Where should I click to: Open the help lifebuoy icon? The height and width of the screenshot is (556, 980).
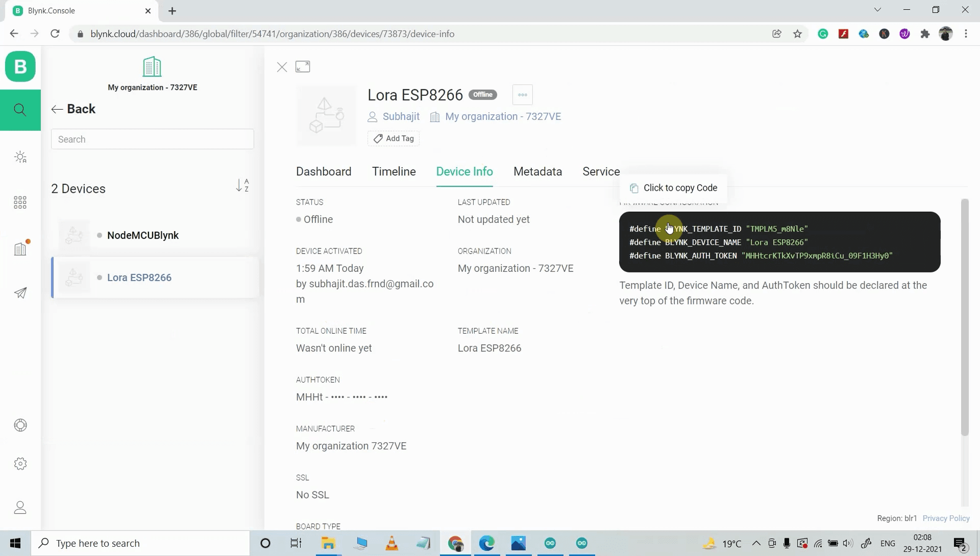coord(20,425)
